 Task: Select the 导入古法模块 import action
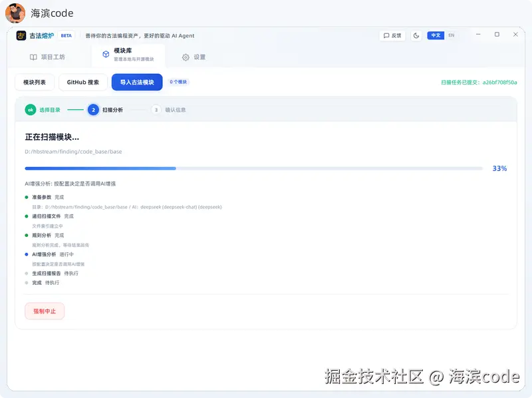point(136,83)
